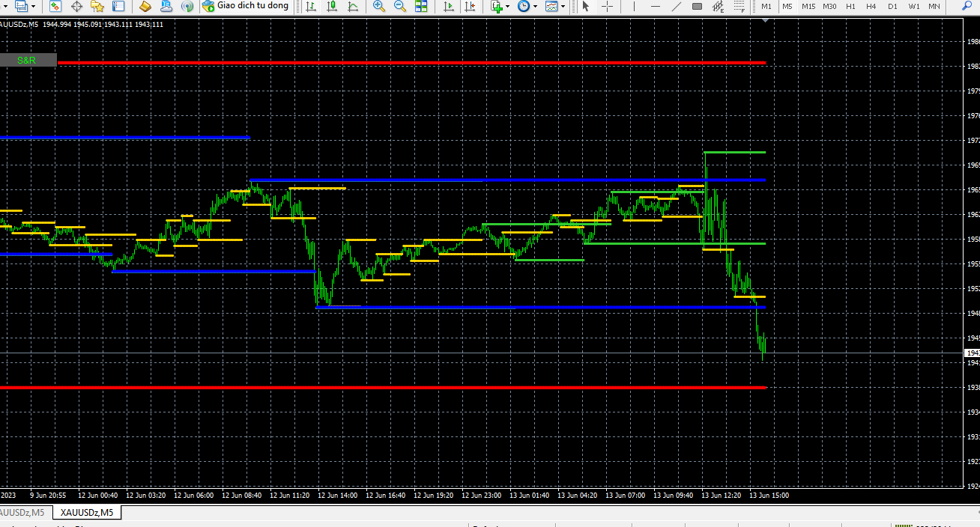Click the Zoom In magnifier icon
980x527 pixels.
tap(379, 6)
